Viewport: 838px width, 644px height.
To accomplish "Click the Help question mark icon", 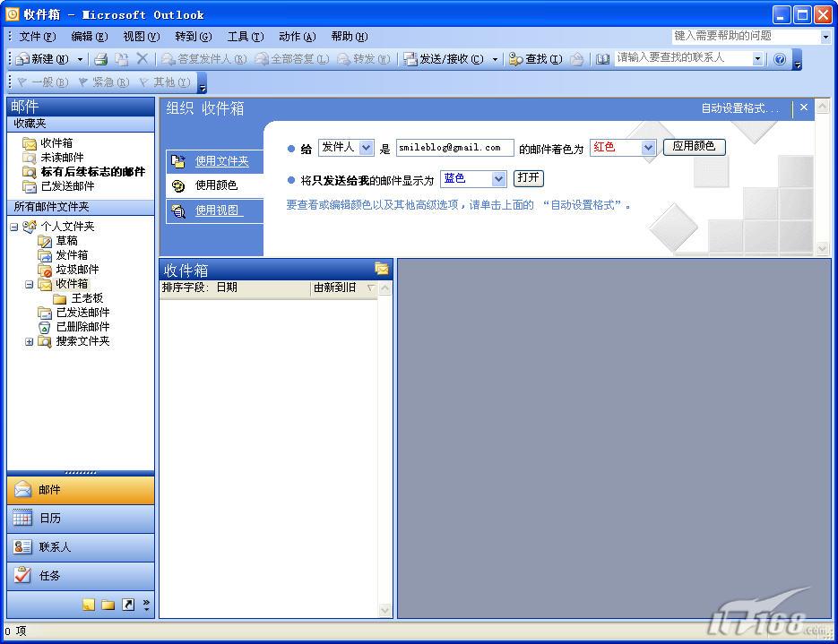I will point(780,59).
